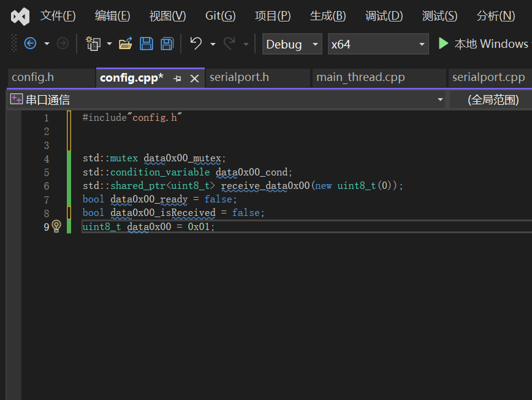The height and width of the screenshot is (400, 532).
Task: Click the toolbar drag handle grip
Action: click(x=14, y=44)
